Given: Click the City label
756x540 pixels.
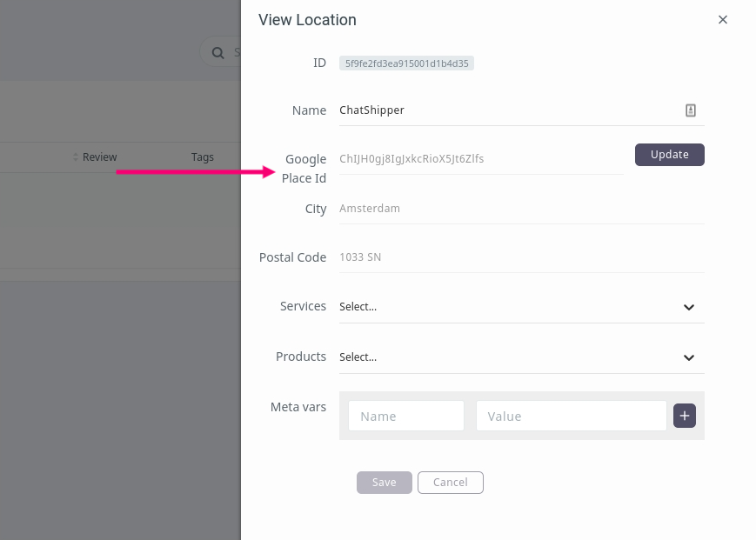Looking at the screenshot, I should (316, 209).
